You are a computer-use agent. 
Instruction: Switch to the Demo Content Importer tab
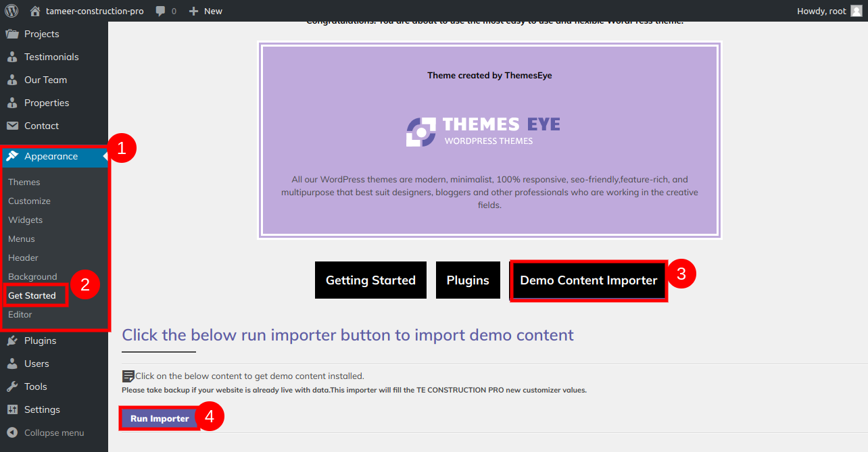tap(589, 280)
